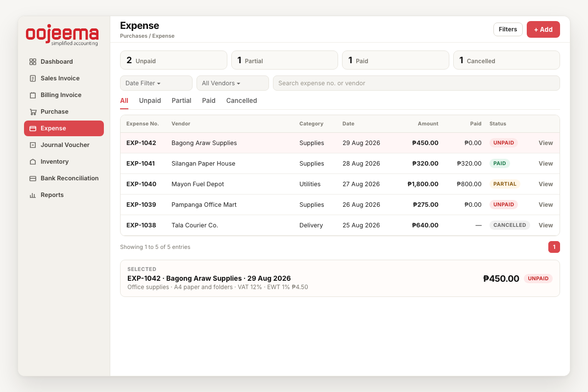Click the Inventory house icon
The height and width of the screenshot is (392, 588).
(33, 162)
